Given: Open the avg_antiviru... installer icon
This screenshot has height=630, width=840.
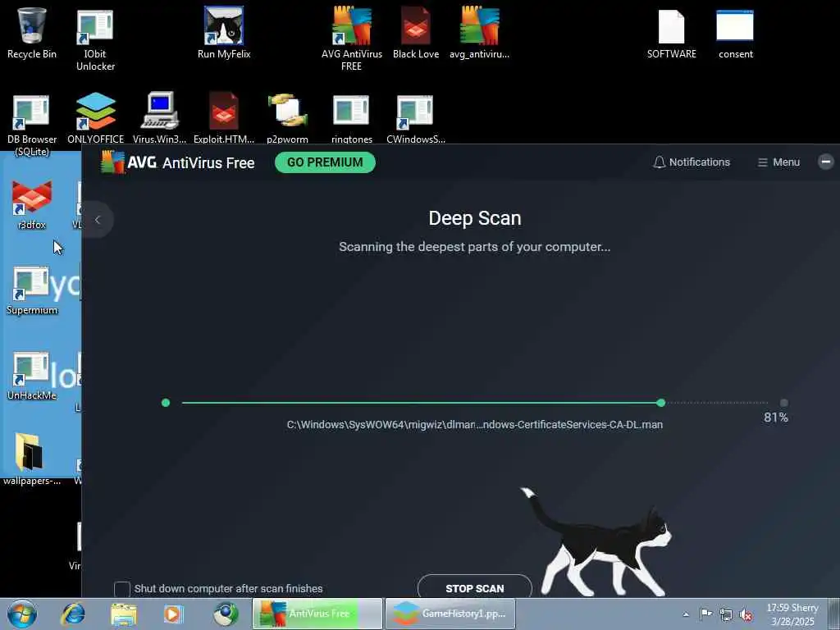Looking at the screenshot, I should pyautogui.click(x=479, y=32).
